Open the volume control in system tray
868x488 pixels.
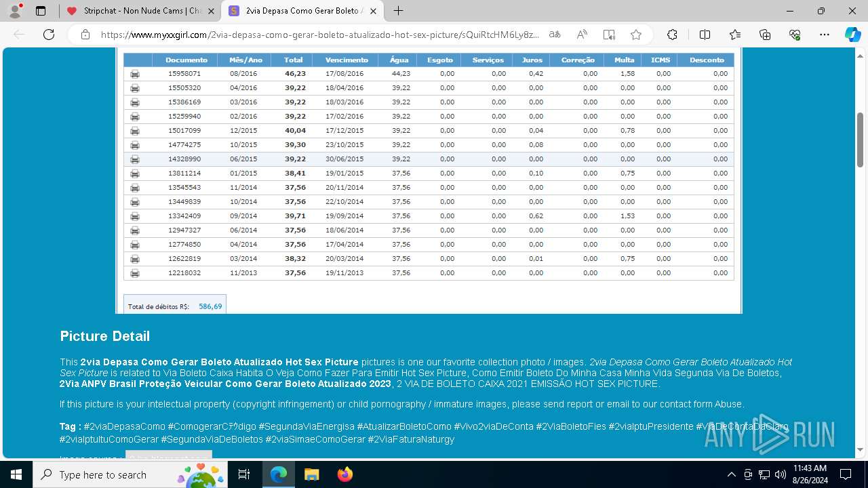780,474
